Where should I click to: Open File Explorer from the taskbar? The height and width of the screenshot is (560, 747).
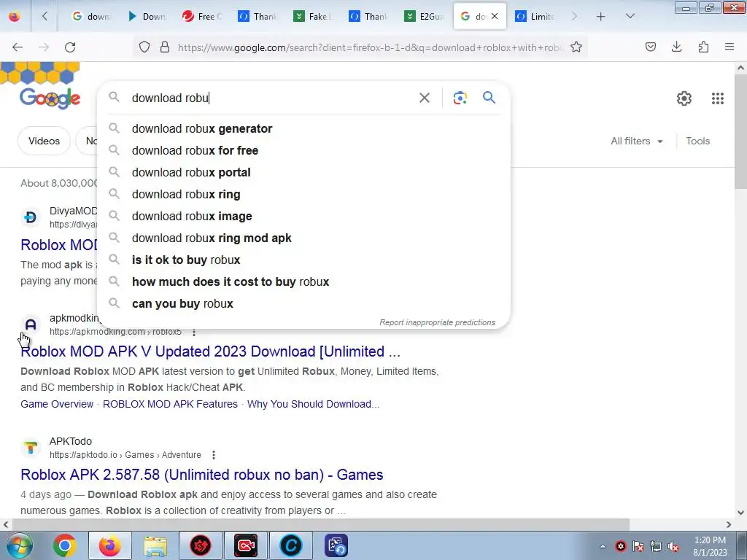pos(155,545)
